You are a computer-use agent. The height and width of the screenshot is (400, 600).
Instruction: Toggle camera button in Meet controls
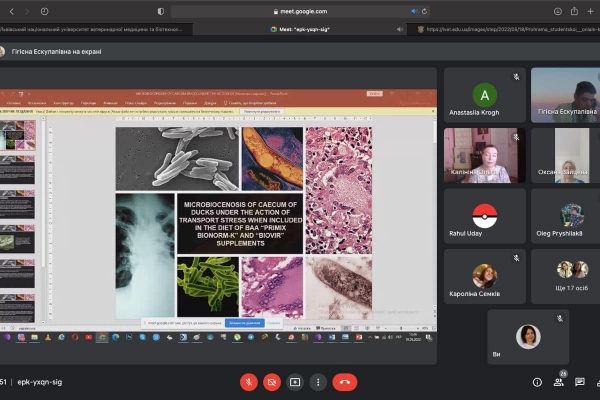tap(272, 382)
